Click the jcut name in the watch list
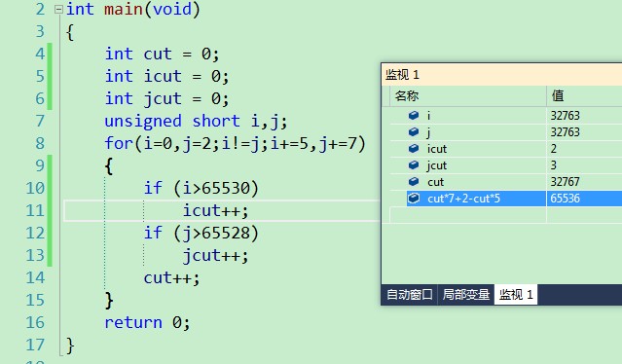 [437, 164]
